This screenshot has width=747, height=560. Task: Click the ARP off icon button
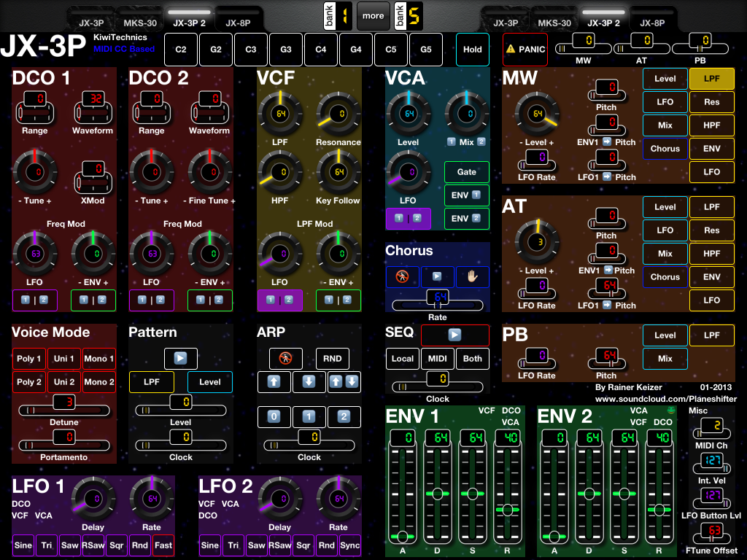(x=285, y=358)
